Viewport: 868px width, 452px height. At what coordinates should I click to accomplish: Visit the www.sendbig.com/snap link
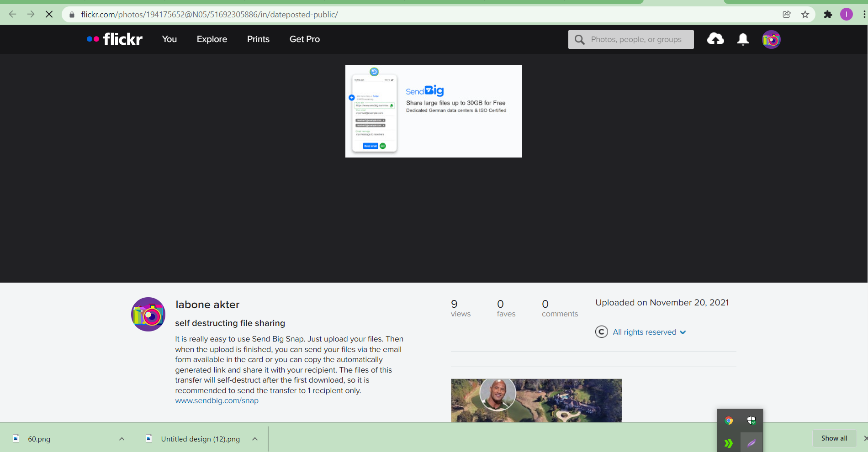click(x=217, y=400)
